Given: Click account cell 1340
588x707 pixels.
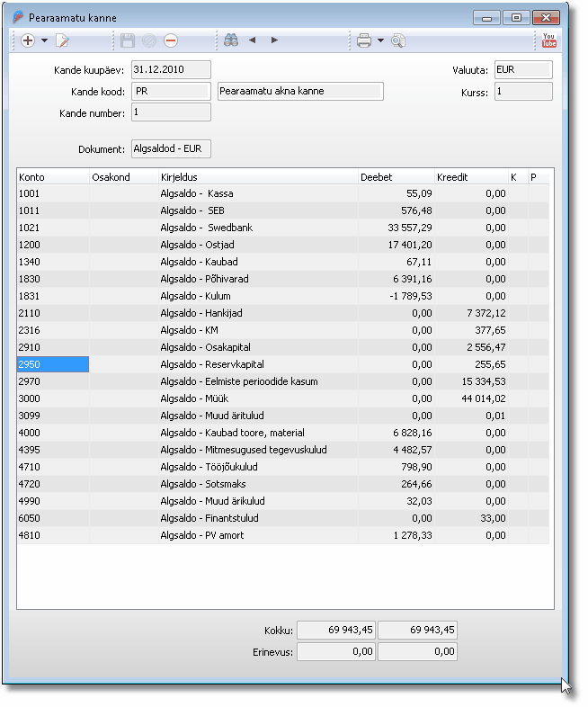Looking at the screenshot, I should point(53,262).
